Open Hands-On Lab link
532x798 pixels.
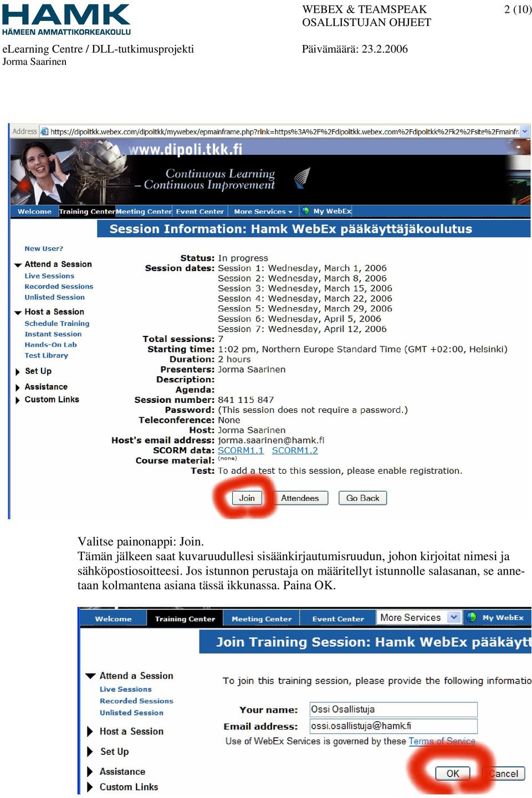point(50,345)
